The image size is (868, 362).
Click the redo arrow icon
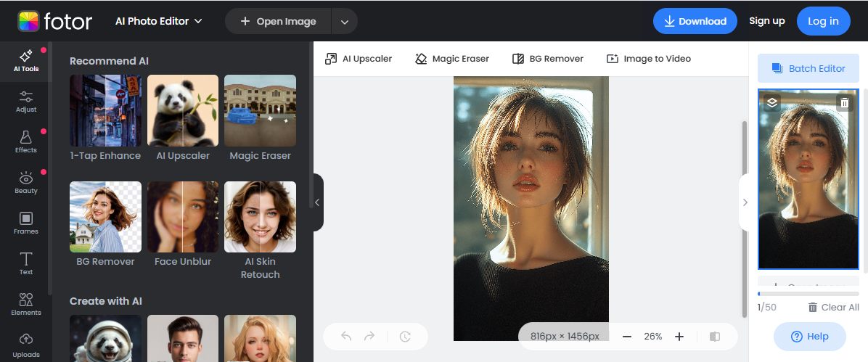pos(369,337)
